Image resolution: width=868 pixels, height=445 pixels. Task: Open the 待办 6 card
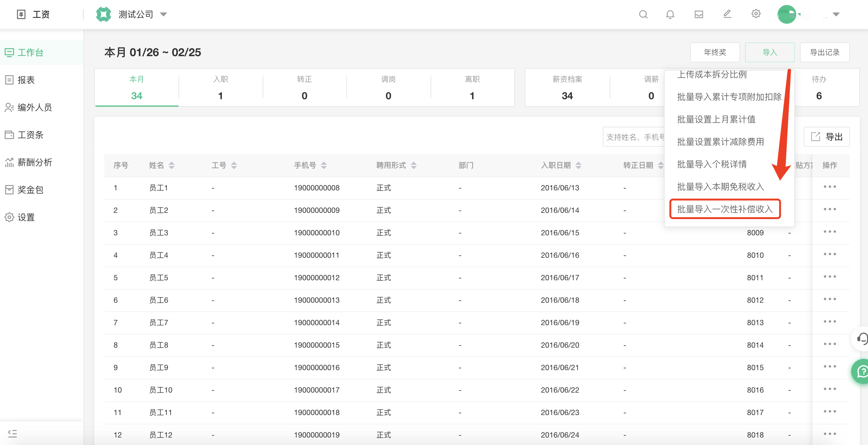pyautogui.click(x=819, y=88)
